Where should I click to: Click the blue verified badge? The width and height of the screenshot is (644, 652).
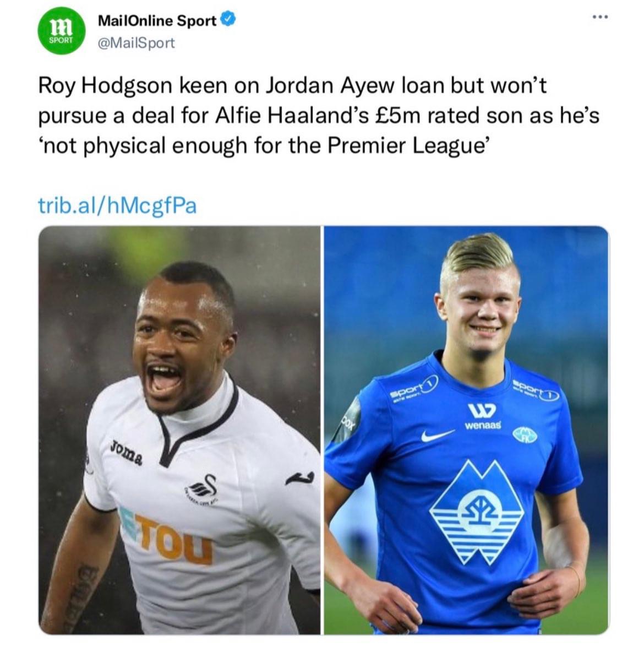[x=227, y=19]
